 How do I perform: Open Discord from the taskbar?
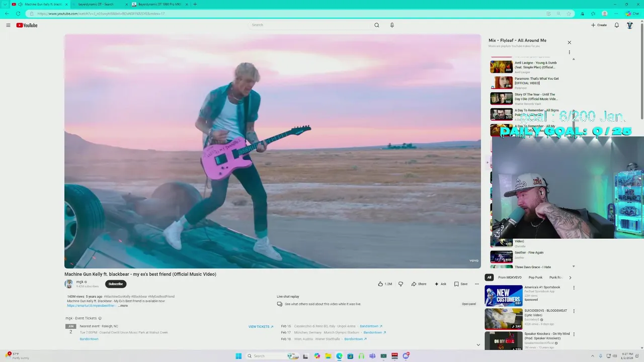[406, 356]
